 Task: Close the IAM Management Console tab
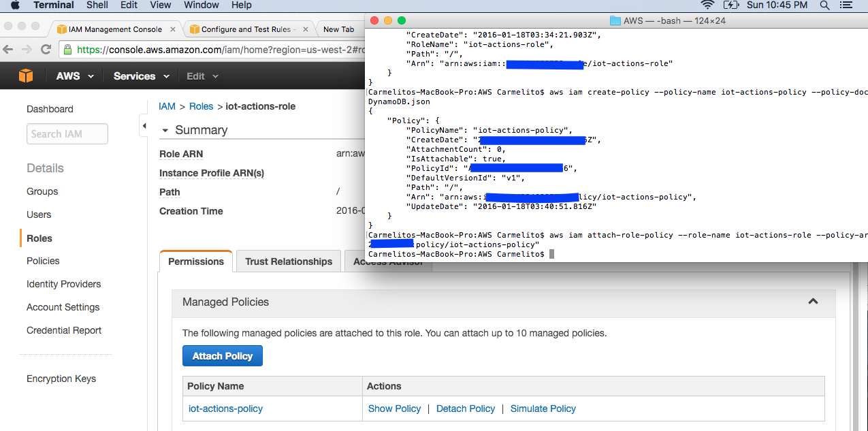point(172,29)
